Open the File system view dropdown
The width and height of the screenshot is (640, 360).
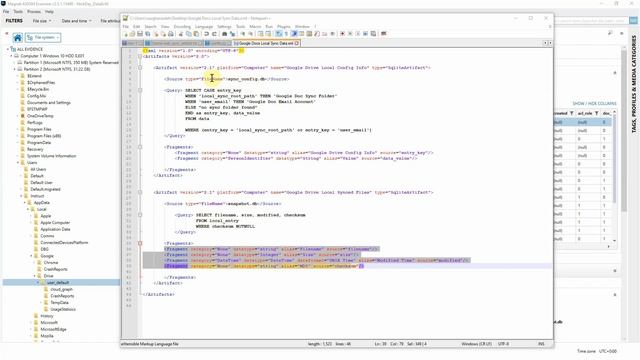(43, 38)
